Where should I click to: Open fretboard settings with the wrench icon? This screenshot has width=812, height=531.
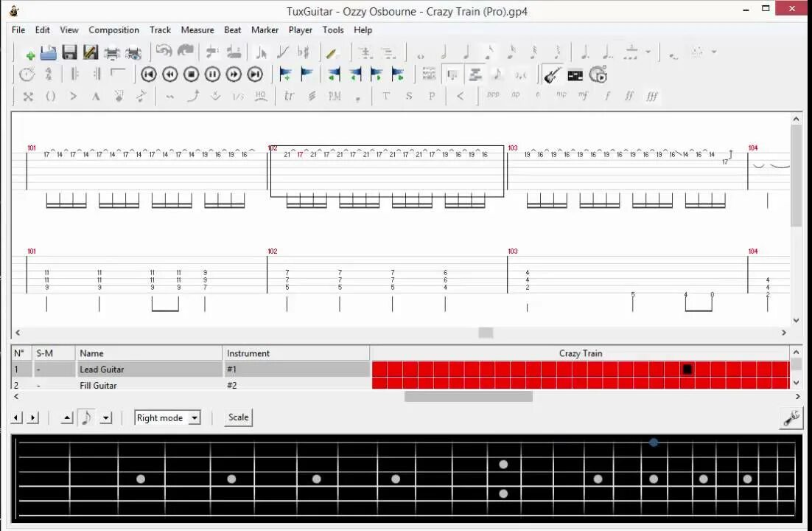(x=791, y=418)
